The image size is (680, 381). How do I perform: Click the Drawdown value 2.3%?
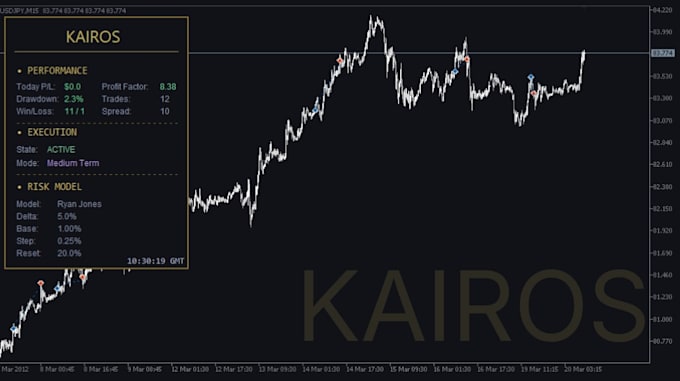click(x=74, y=99)
